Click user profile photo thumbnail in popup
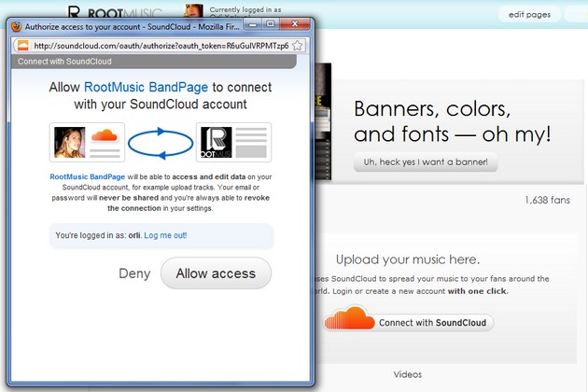Image resolution: width=588 pixels, height=392 pixels. point(70,142)
